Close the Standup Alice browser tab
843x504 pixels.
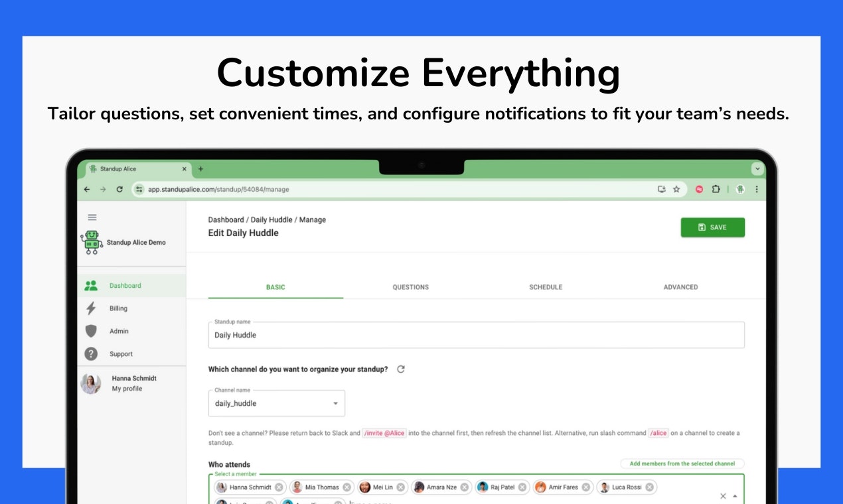click(185, 169)
